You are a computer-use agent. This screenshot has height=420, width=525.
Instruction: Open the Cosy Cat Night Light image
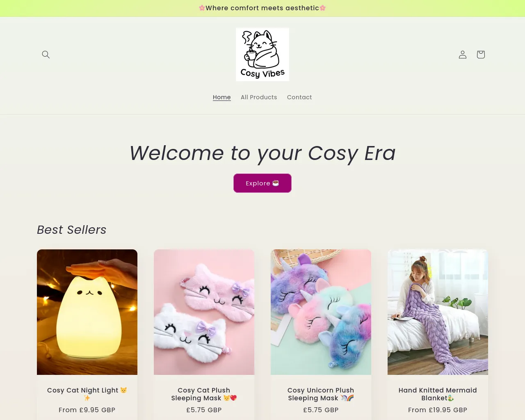[87, 312]
